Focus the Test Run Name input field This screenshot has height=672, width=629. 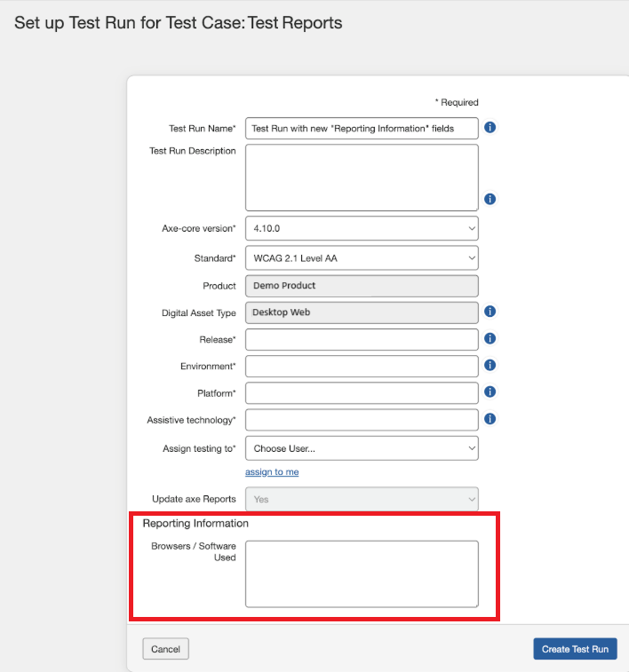[362, 129]
